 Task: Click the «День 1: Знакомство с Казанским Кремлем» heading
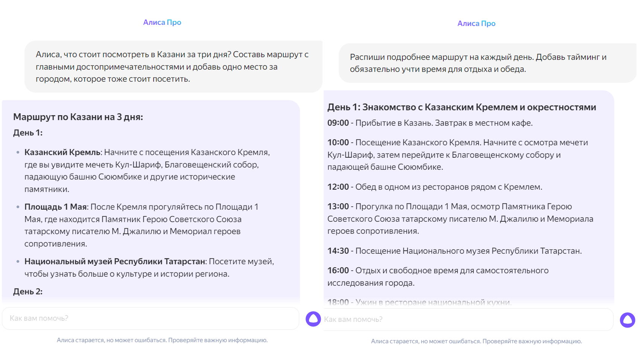tap(461, 107)
